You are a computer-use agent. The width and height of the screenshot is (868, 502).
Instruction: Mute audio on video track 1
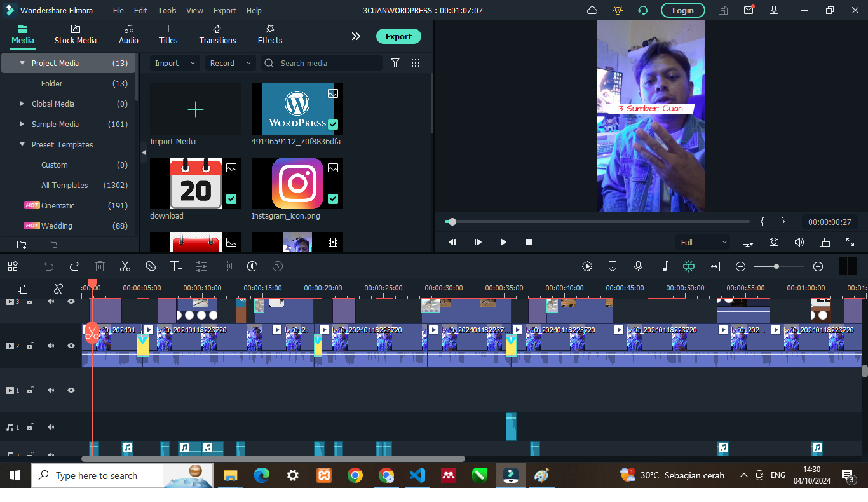pyautogui.click(x=51, y=390)
